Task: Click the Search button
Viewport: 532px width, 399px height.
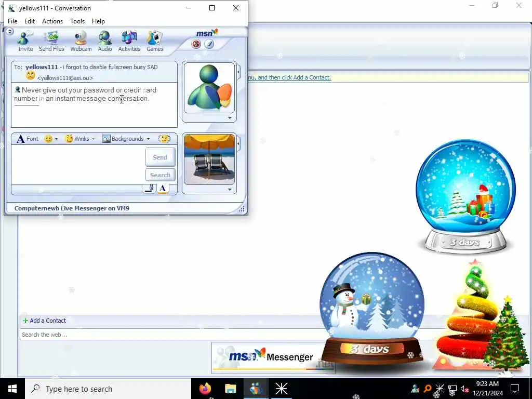Action: pos(160,175)
